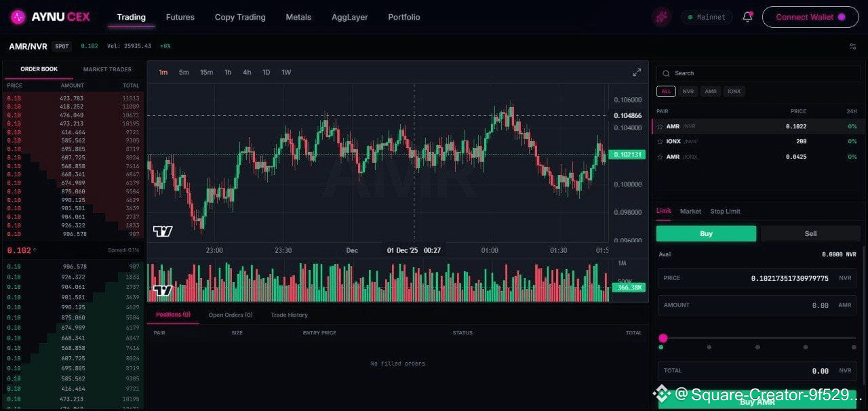
Task: Toggle the Mainnet network selector
Action: pyautogui.click(x=707, y=17)
